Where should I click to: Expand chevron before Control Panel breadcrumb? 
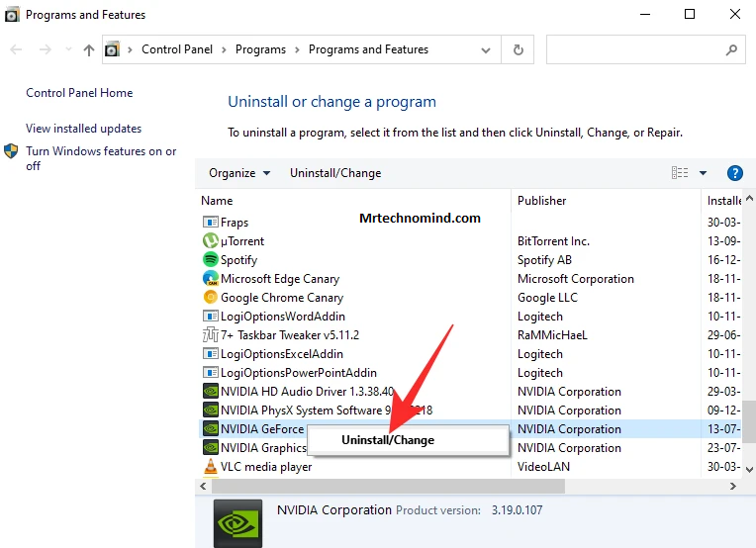pos(130,49)
